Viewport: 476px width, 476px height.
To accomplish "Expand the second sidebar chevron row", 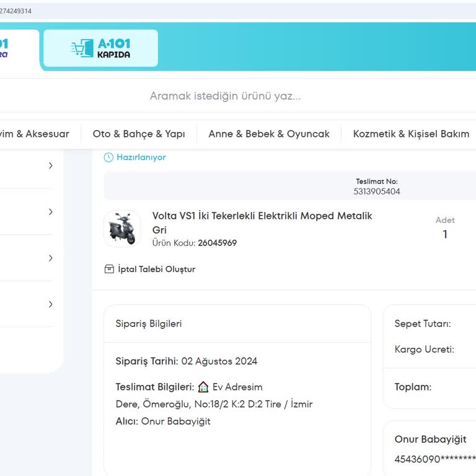I will click(x=50, y=212).
